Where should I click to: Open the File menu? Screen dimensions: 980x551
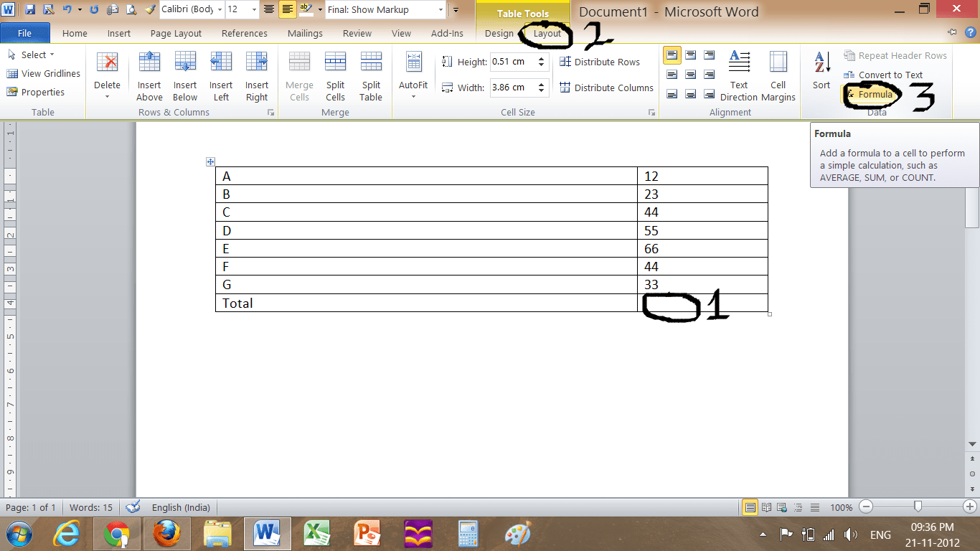(x=24, y=33)
